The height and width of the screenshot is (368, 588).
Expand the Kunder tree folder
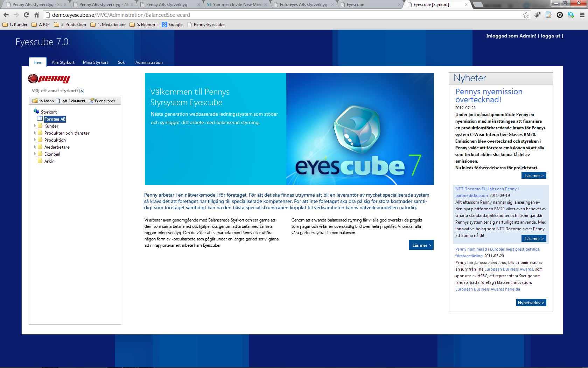[x=35, y=126]
